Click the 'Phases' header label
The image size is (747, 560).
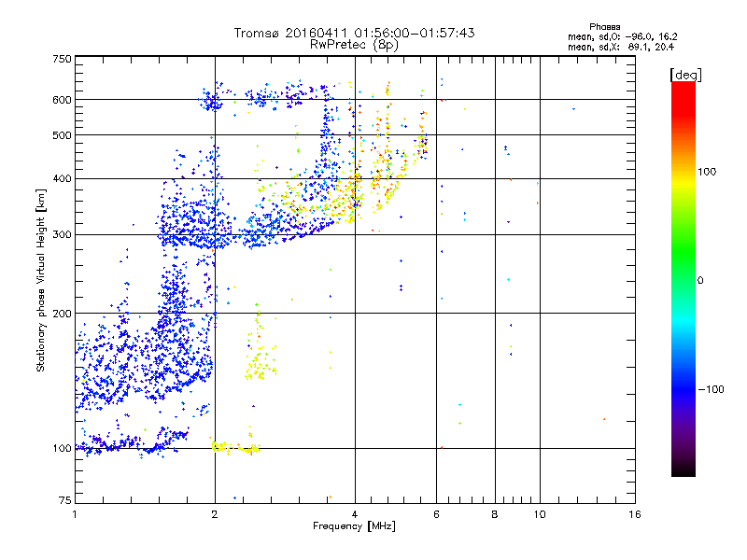(604, 27)
